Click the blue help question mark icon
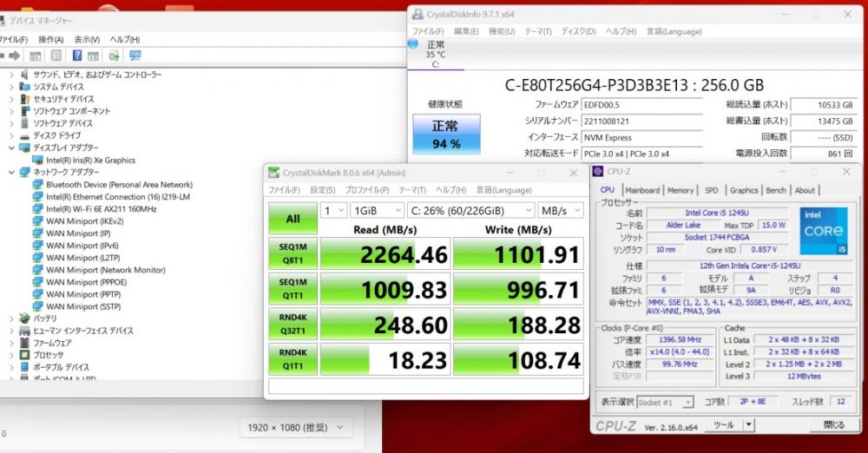 [77, 56]
